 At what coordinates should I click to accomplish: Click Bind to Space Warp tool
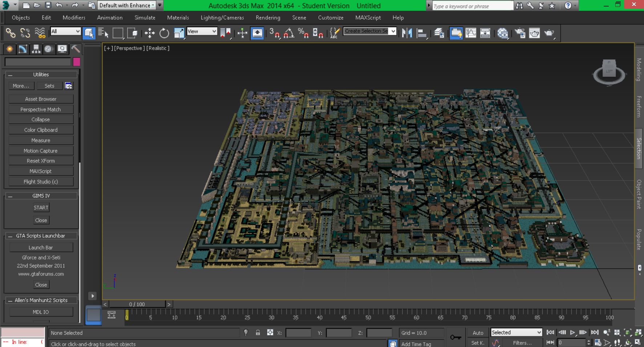[40, 33]
